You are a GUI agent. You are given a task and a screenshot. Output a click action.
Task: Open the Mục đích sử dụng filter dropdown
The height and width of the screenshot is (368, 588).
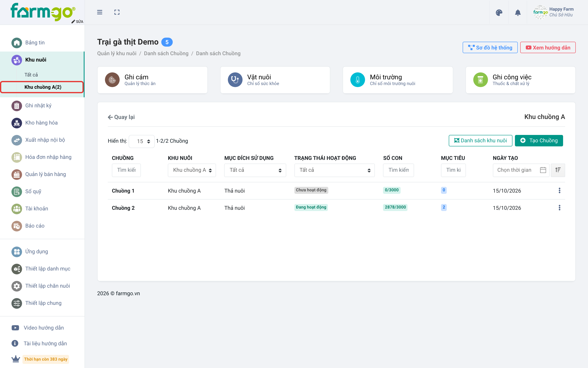click(x=255, y=170)
